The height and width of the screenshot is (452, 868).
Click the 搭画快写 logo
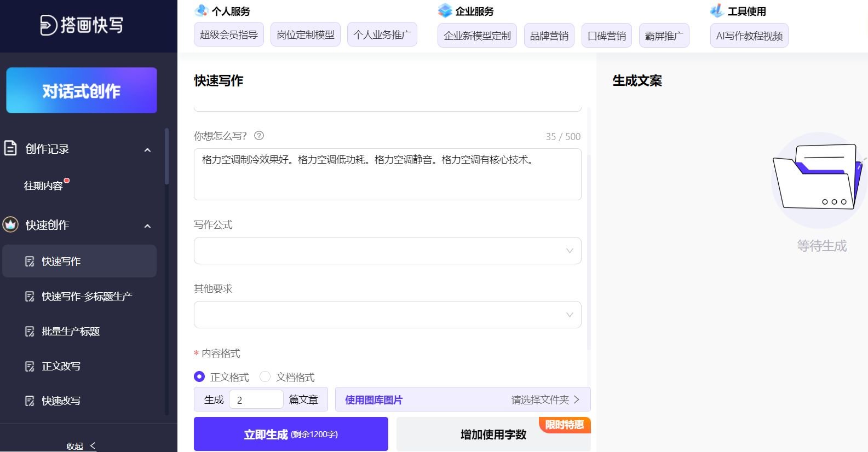(82, 25)
